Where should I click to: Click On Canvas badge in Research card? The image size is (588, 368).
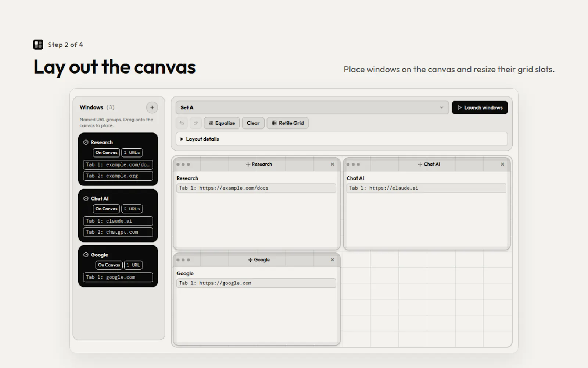[106, 153]
